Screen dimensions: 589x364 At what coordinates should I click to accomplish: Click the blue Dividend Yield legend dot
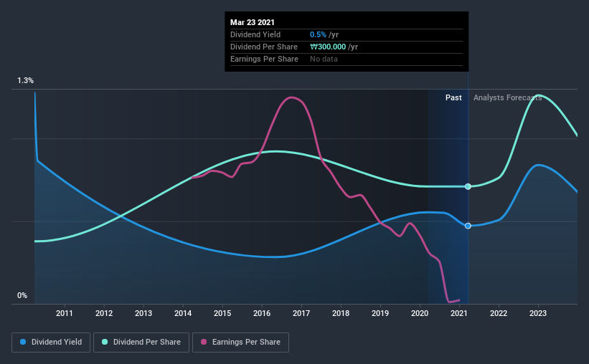(23, 342)
